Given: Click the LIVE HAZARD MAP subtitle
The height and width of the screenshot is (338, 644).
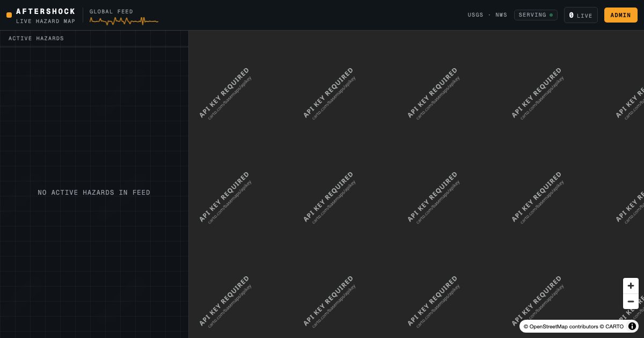Looking at the screenshot, I should pos(46,21).
